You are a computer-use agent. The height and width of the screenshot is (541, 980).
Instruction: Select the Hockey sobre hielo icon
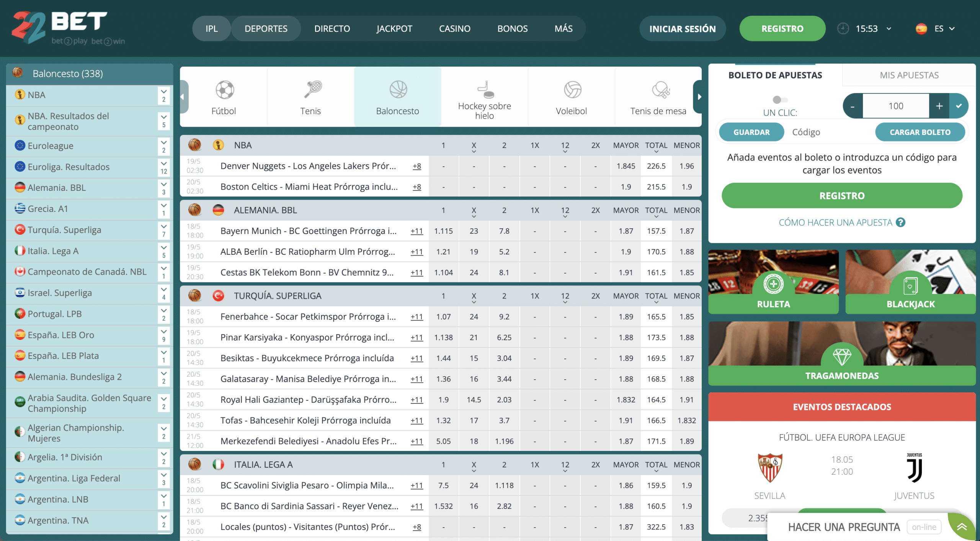(x=485, y=89)
